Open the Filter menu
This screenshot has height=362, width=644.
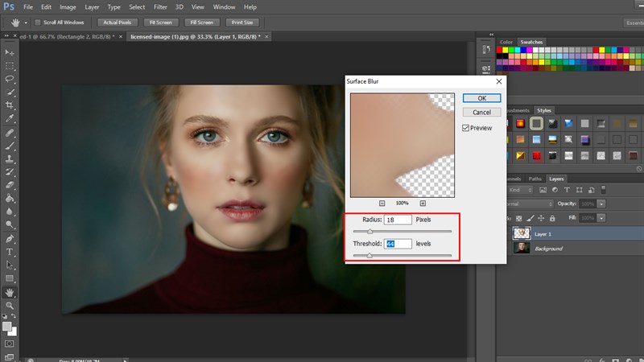click(160, 7)
